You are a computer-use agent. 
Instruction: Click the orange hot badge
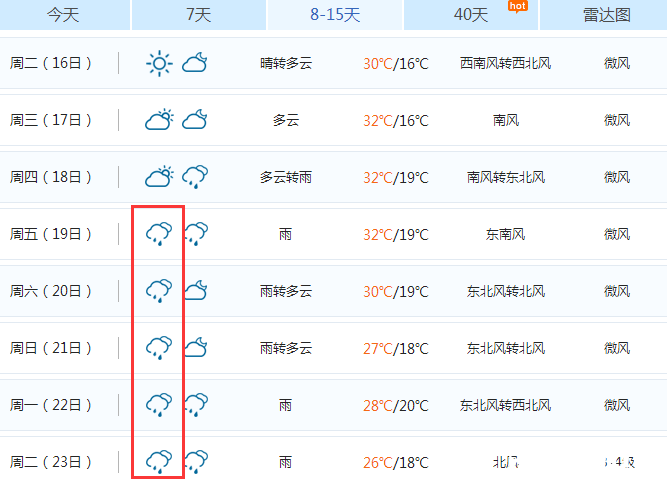coord(518,6)
